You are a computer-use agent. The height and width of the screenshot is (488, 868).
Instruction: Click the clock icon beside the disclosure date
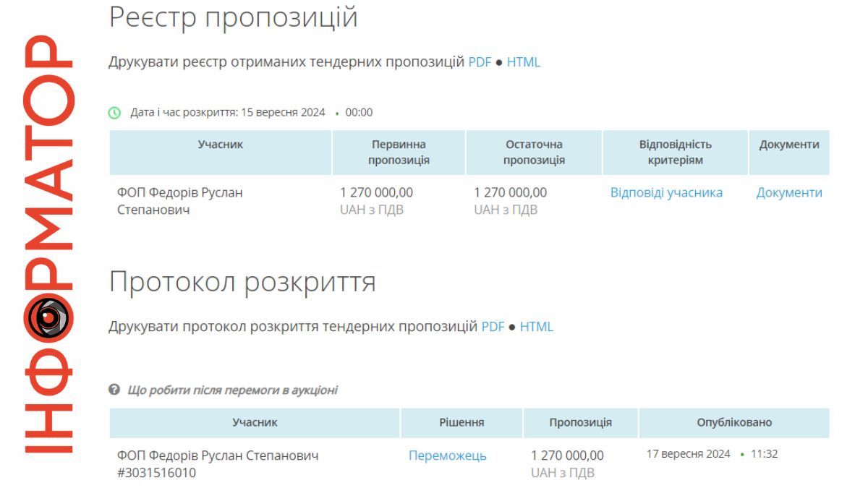coord(115,113)
